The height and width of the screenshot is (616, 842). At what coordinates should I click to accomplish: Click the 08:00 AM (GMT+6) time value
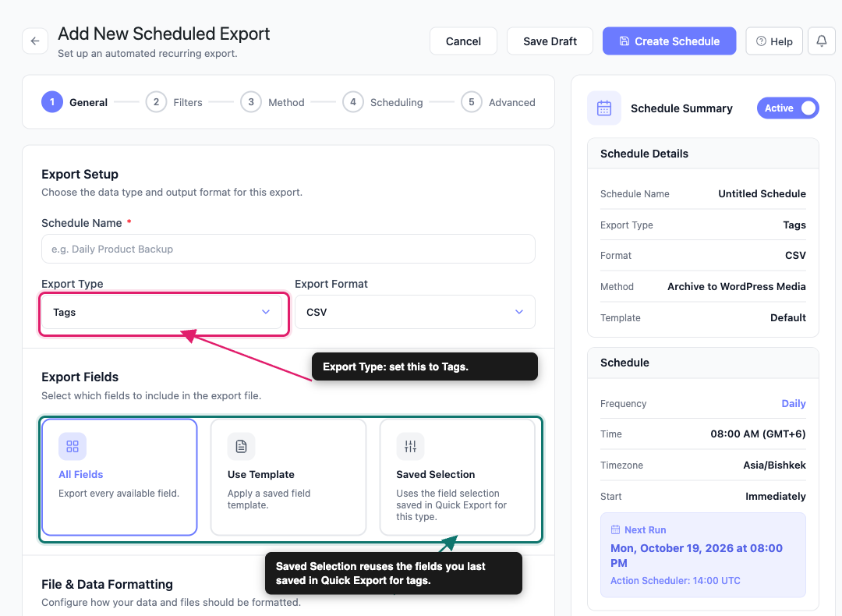(x=758, y=434)
